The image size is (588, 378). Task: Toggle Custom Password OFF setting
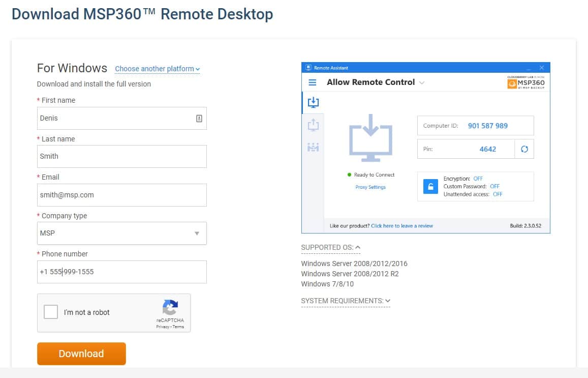[x=494, y=186]
